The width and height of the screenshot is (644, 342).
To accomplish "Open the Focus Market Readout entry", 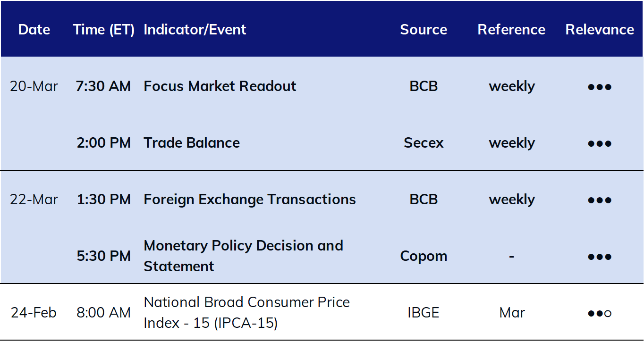I will click(220, 86).
